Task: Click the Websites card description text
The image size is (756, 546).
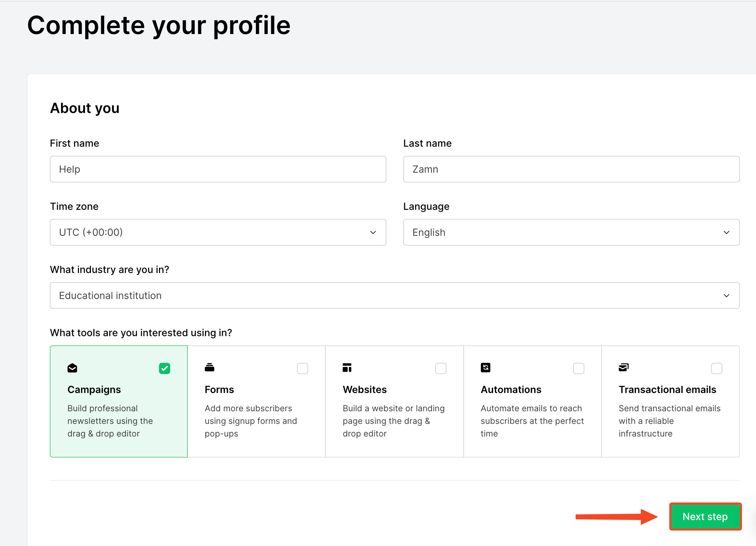Action: (x=394, y=421)
